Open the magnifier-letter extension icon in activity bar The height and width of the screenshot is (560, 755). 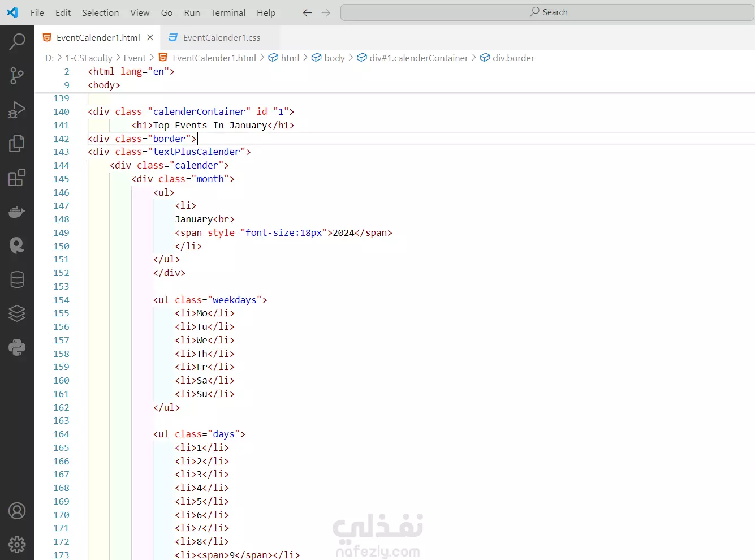click(x=17, y=245)
